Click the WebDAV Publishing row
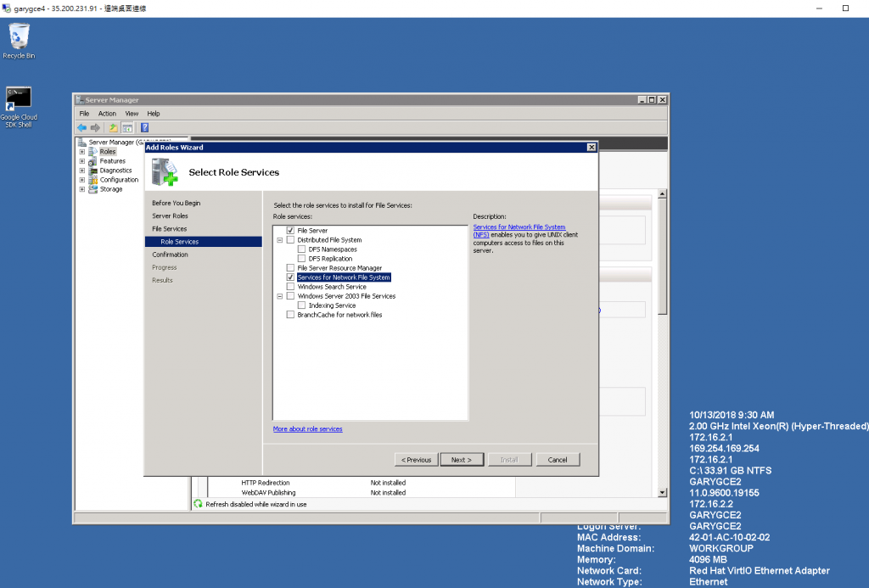The width and height of the screenshot is (869, 588). [323, 492]
